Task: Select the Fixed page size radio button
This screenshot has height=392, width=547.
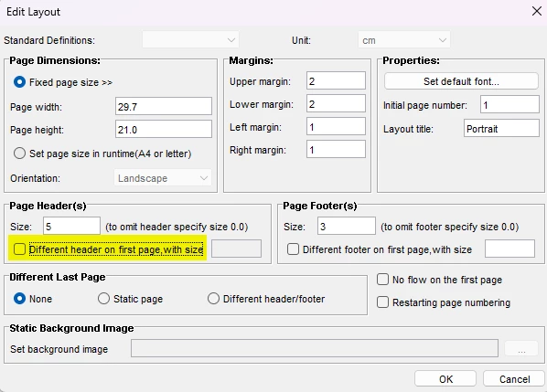Action: click(x=19, y=82)
